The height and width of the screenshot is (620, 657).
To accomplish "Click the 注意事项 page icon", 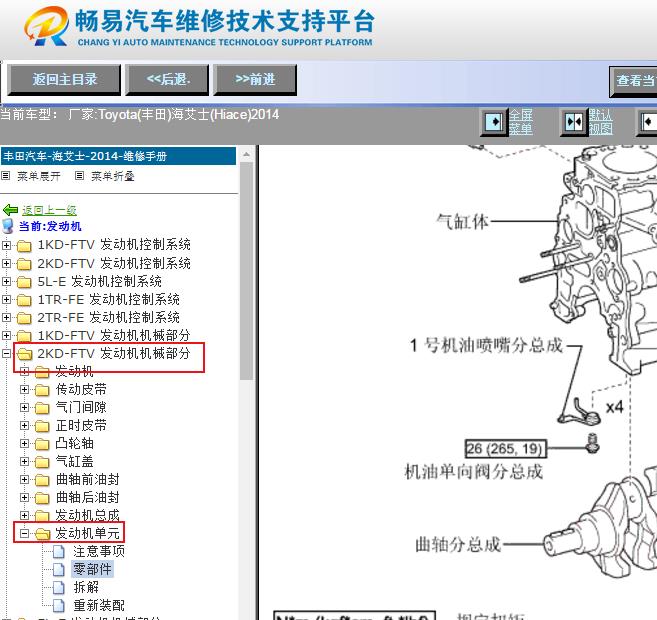I will 59,552.
